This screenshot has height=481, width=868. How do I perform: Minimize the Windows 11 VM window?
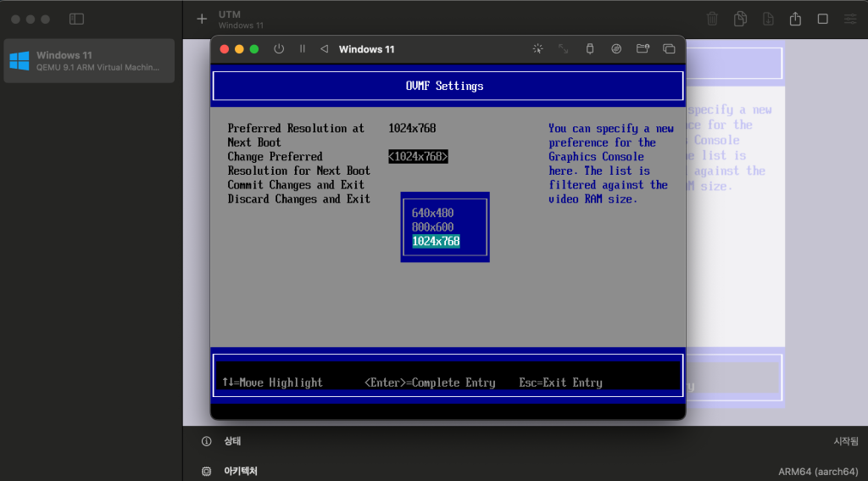239,49
